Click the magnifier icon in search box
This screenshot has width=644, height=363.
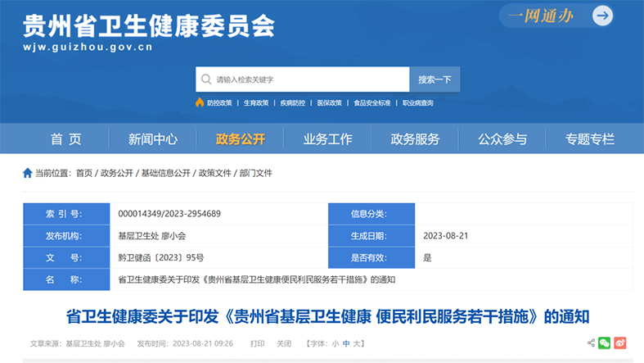[x=205, y=79]
